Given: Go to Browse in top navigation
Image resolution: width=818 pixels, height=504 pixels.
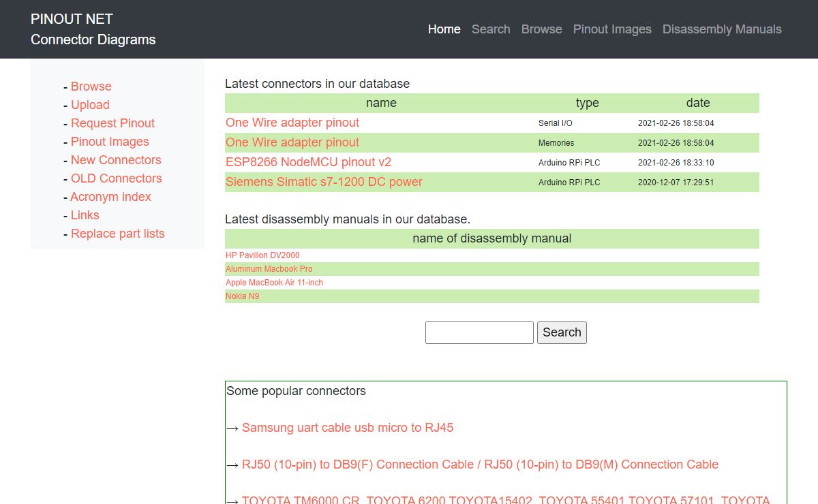Looking at the screenshot, I should pyautogui.click(x=542, y=29).
